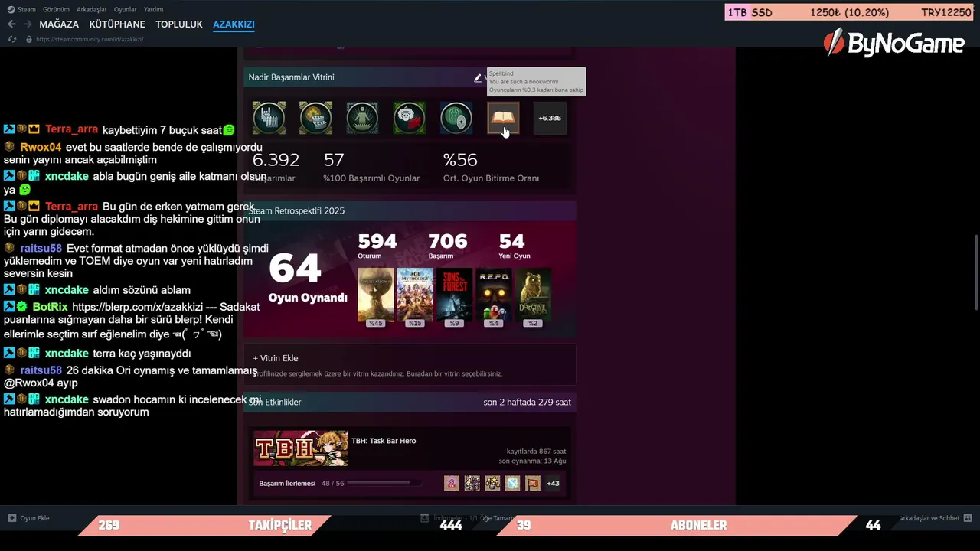Open the AZAKKIZI profile tab
The height and width of the screenshot is (551, 980).
(x=234, y=24)
